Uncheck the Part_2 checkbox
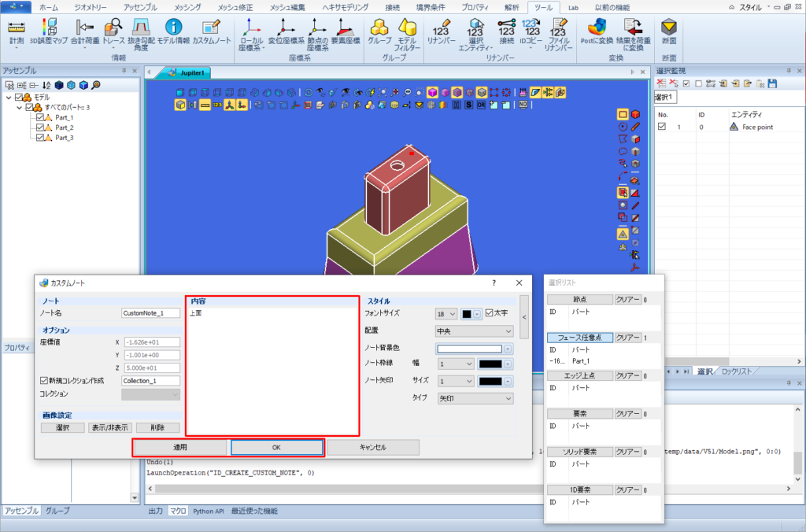The image size is (806, 532). [x=40, y=127]
